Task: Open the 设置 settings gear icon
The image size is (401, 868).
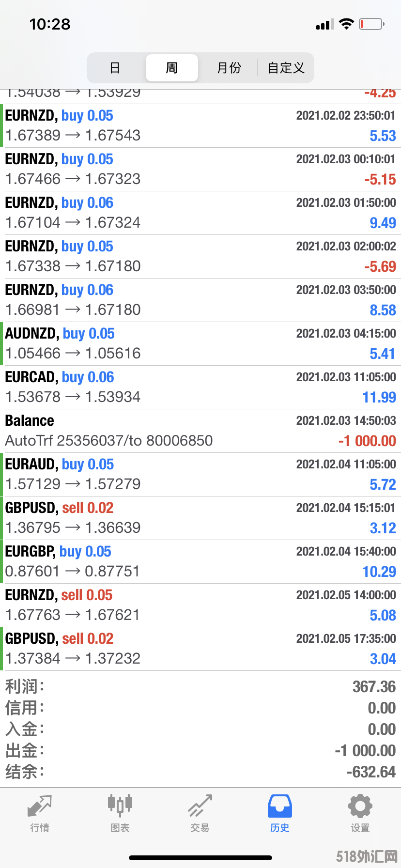Action: tap(360, 806)
